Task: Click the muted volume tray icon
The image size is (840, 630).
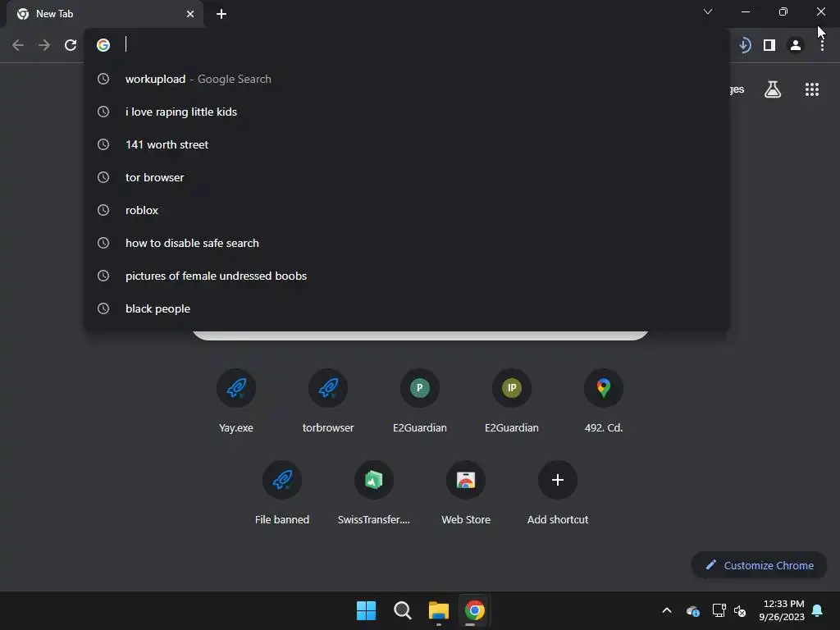Action: 740,610
